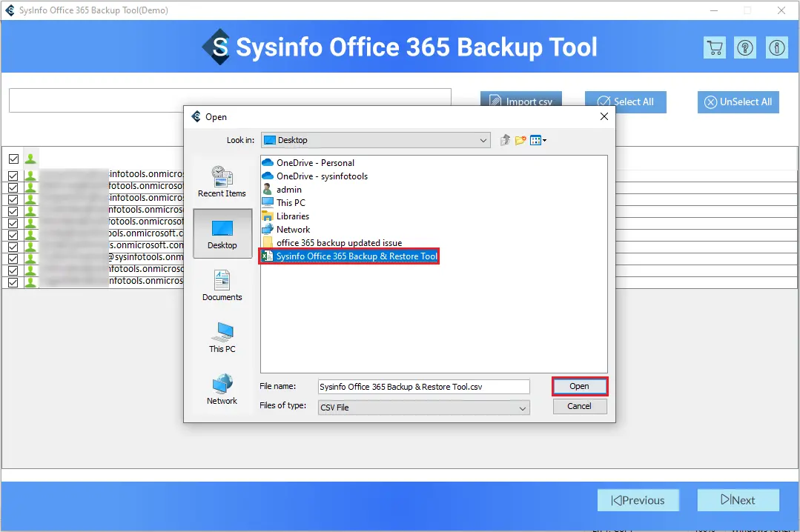This screenshot has width=800, height=532.
Task: Click the Cancel button in dialog
Action: point(580,406)
